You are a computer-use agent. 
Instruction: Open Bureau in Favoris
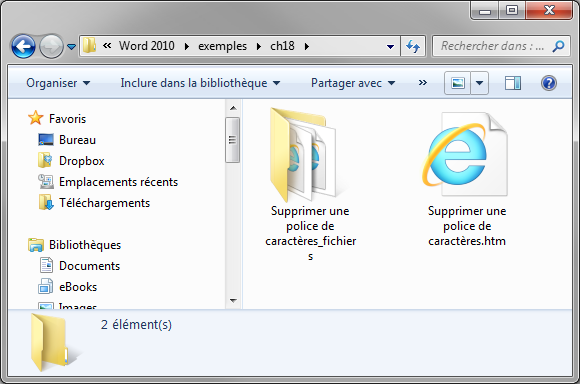point(77,140)
